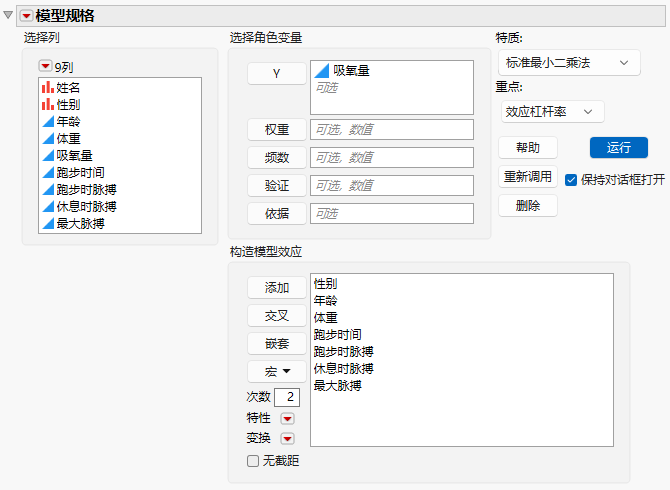Open the 变换 red triangle menu
670x490 pixels.
287,438
